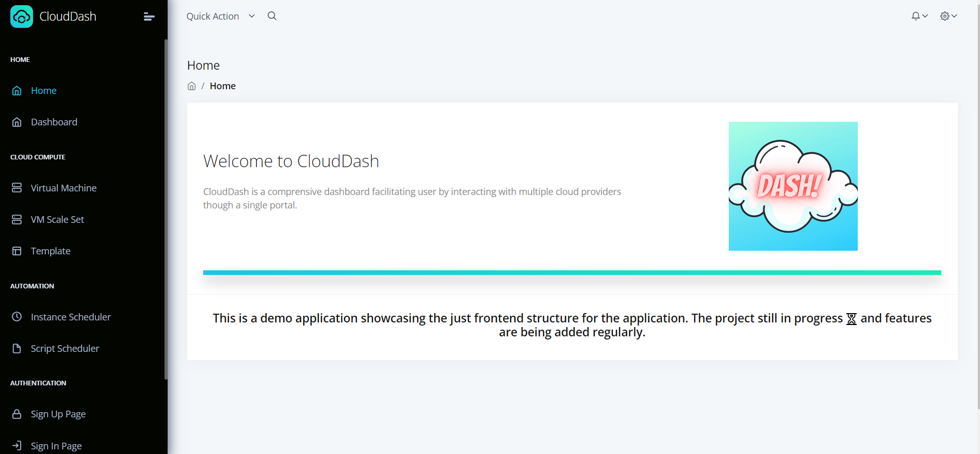The height and width of the screenshot is (454, 980).
Task: Click the Home breadcrumb text
Action: (x=222, y=86)
